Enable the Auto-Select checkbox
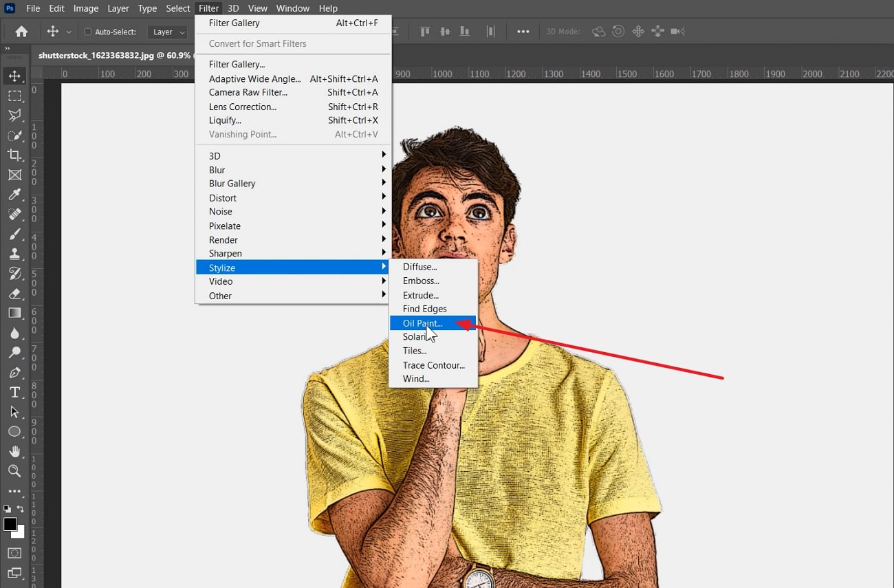This screenshot has height=588, width=894. pyautogui.click(x=88, y=32)
